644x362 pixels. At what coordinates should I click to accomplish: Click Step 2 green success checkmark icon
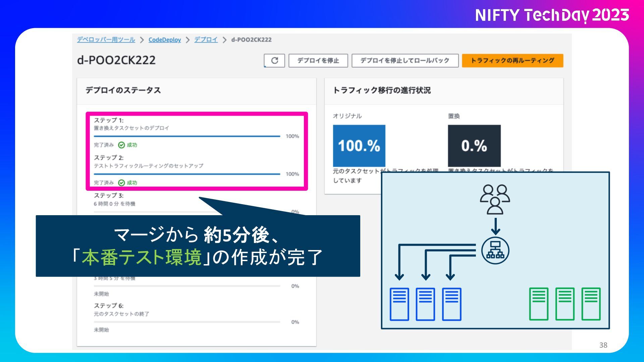click(x=121, y=183)
